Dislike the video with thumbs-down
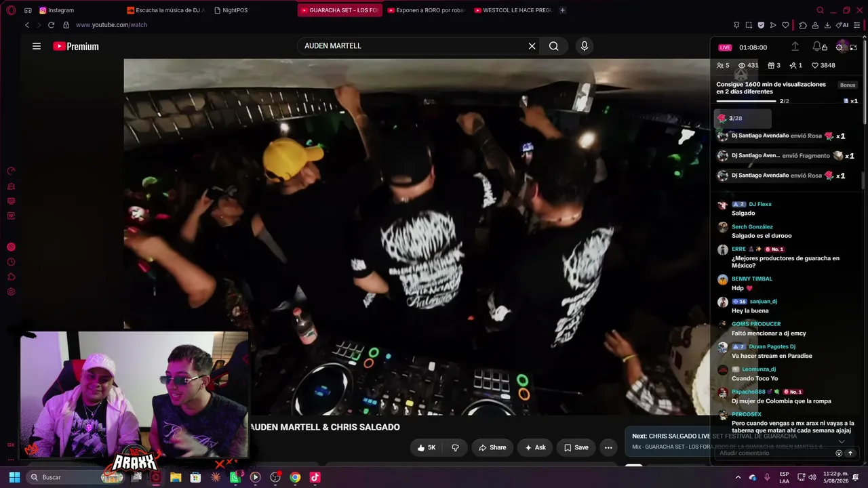Screen dimensions: 868x488 456,447
